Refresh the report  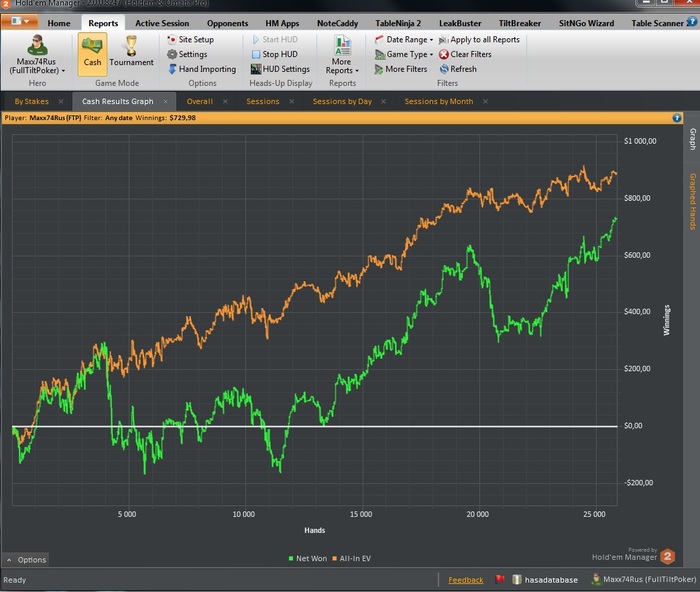click(458, 69)
